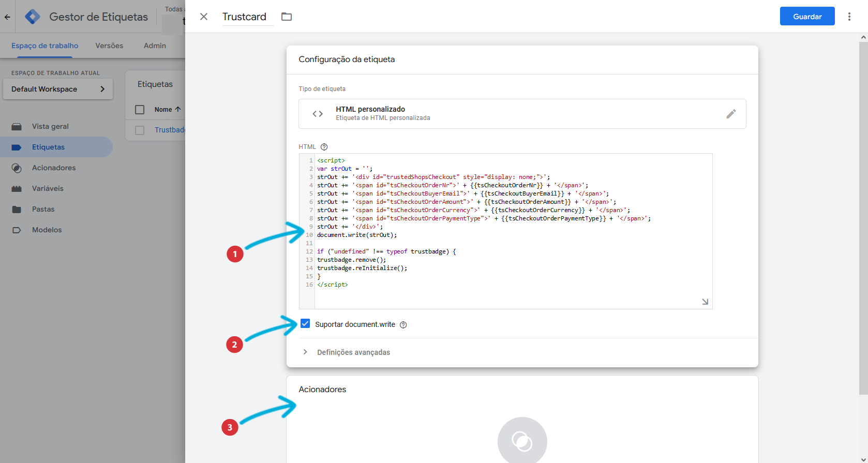Viewport: 868px width, 463px height.
Task: Edit the Trustcard tag name field
Action: pyautogui.click(x=248, y=17)
